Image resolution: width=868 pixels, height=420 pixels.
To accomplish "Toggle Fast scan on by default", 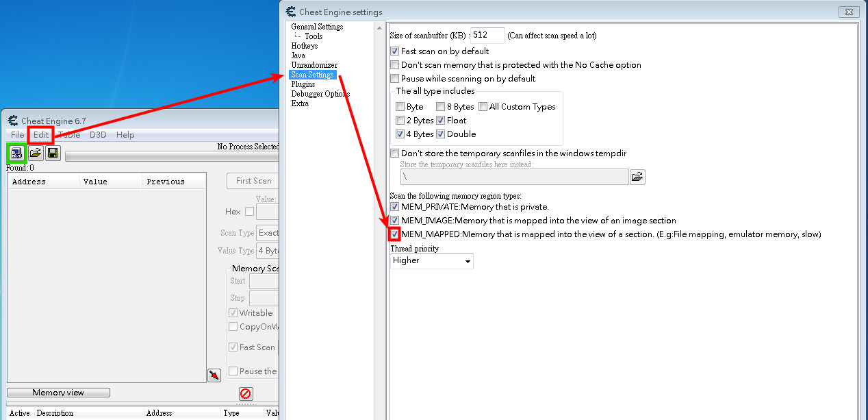I will tap(394, 51).
